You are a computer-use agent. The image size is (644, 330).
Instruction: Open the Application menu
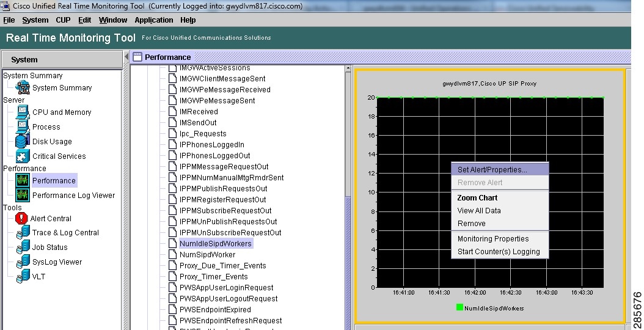tap(154, 20)
